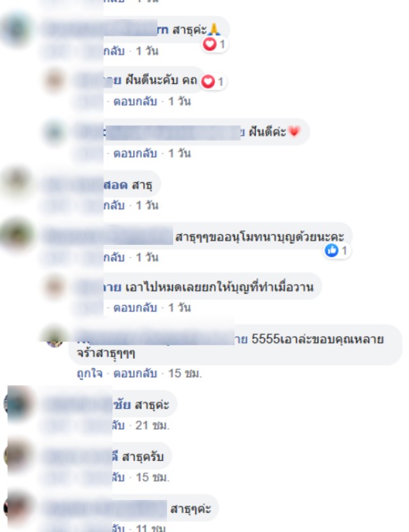The width and height of the screenshot is (409, 532).
Task: Open profile picture of สาธุๆๆขออนุโมทนาบุญ commenter
Action: (x=17, y=235)
